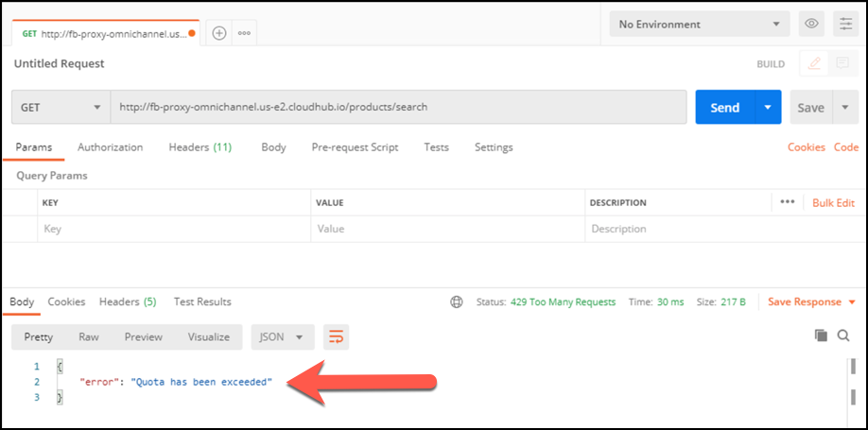This screenshot has width=868, height=430.
Task: Open tab options three-dot menu
Action: point(244,33)
